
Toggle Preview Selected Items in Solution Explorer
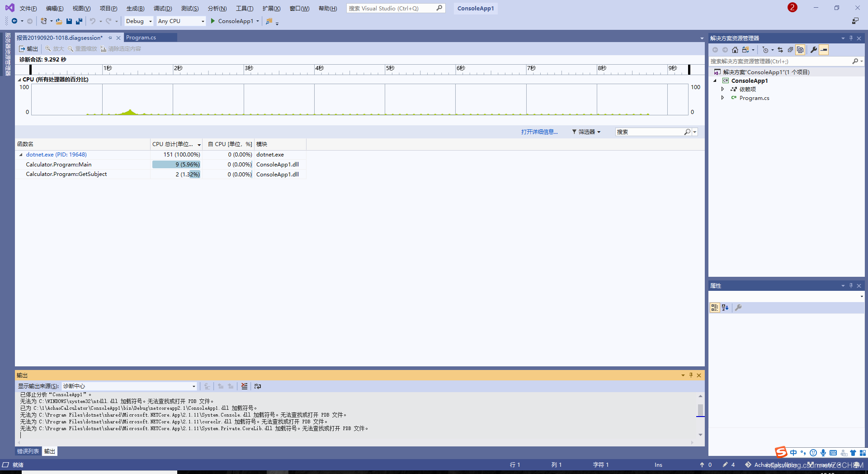(x=824, y=50)
